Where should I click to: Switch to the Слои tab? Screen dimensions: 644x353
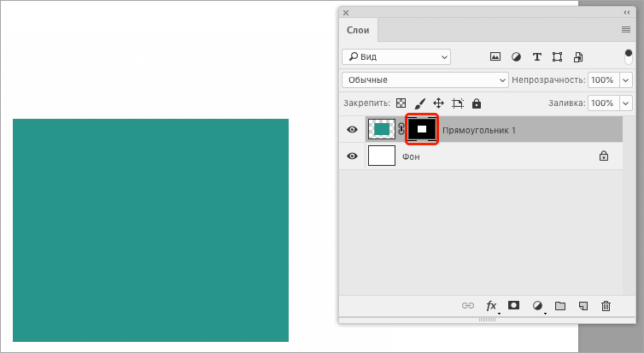point(358,30)
